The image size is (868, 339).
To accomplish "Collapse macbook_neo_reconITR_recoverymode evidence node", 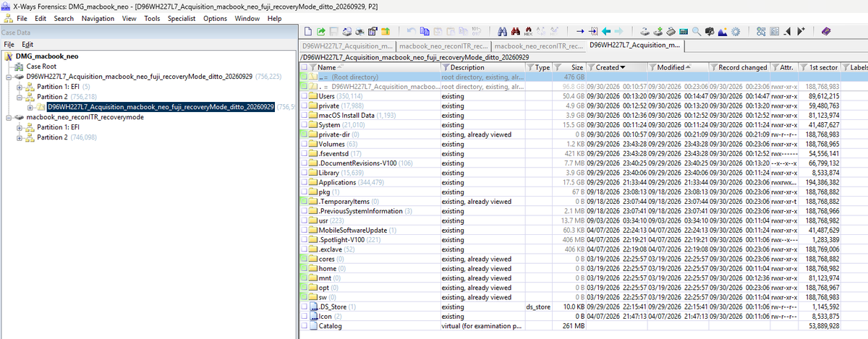I will 8,117.
